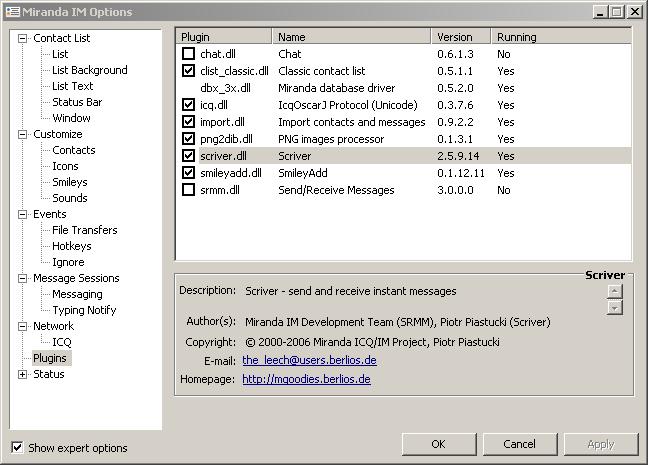Collapse the Customize tree node
Image resolution: width=648 pixels, height=465 pixels.
23,134
